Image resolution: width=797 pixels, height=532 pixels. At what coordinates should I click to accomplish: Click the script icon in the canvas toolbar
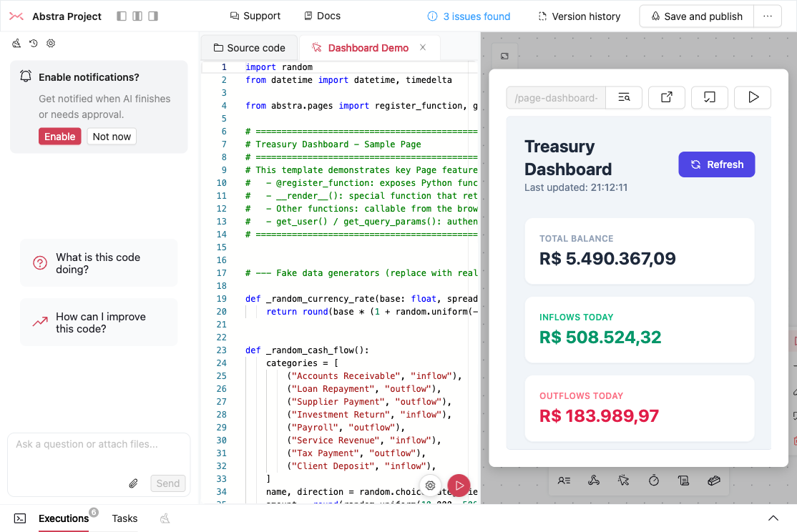point(684,481)
